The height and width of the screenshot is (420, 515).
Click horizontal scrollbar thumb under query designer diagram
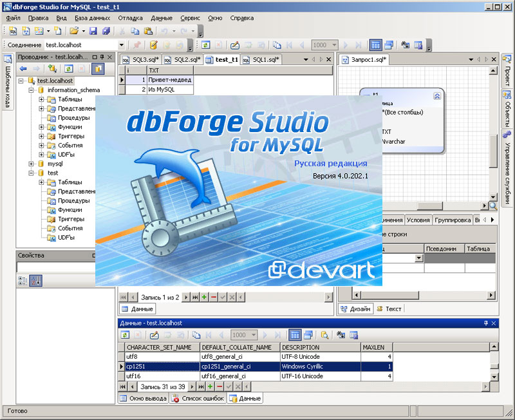(x=429, y=206)
